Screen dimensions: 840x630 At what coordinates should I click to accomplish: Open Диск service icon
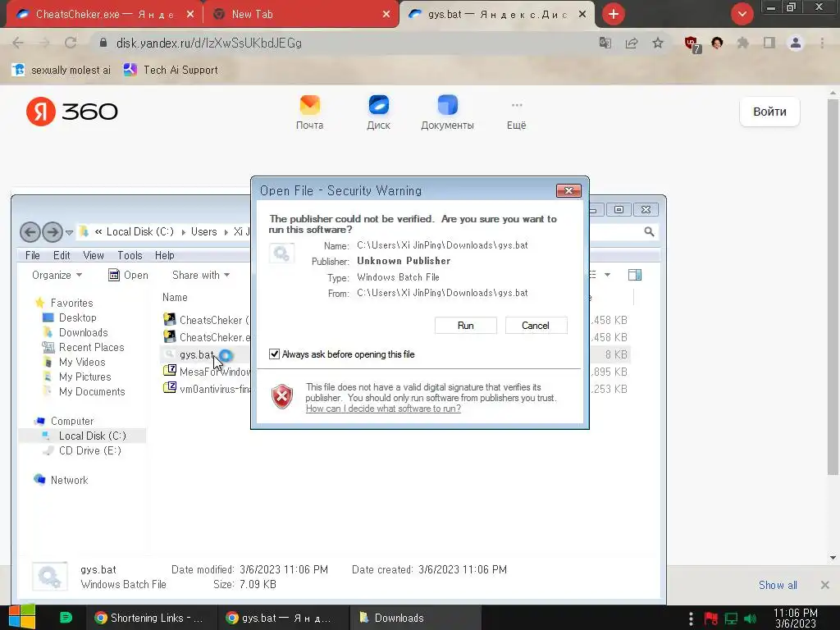[x=378, y=112]
